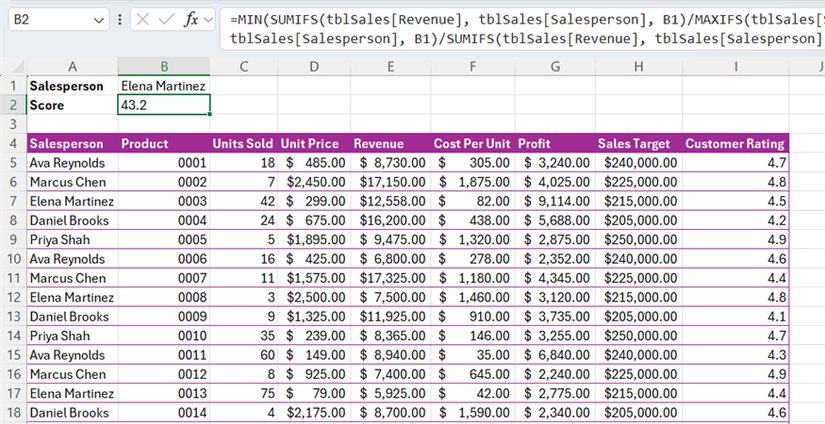Image resolution: width=825 pixels, height=424 pixels.
Task: Click the Cost Per Unit table header
Action: pyautogui.click(x=472, y=144)
